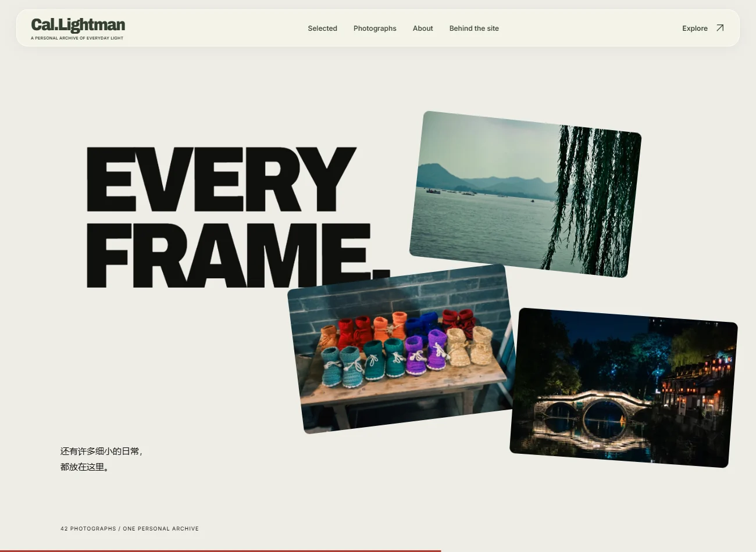
Task: Click the Chinese text 还有许多细小的日常
Action: 101,451
